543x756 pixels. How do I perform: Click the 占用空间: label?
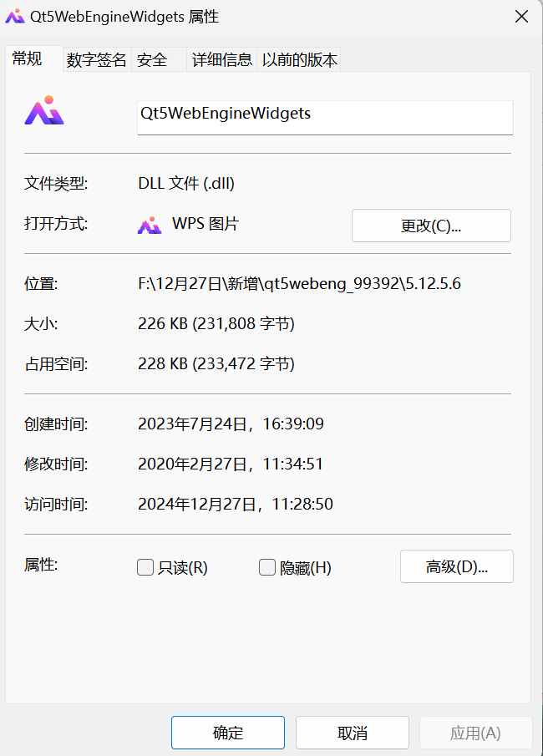coord(56,364)
